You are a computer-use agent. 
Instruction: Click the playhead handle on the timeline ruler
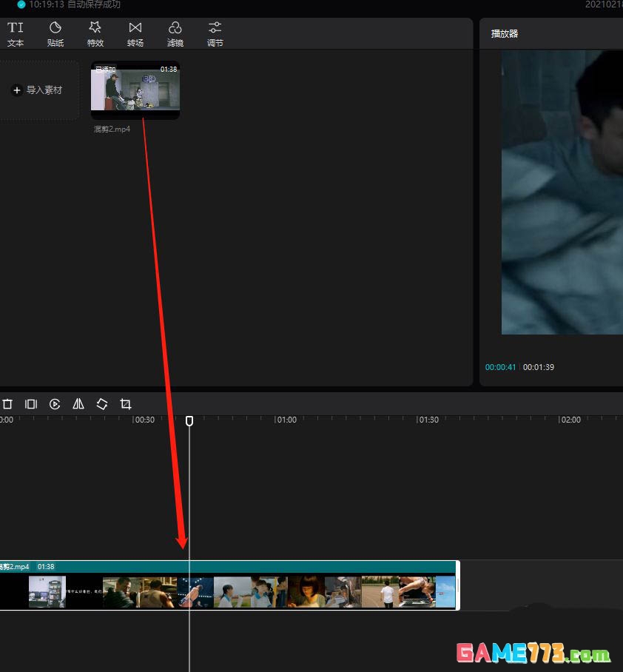(189, 420)
